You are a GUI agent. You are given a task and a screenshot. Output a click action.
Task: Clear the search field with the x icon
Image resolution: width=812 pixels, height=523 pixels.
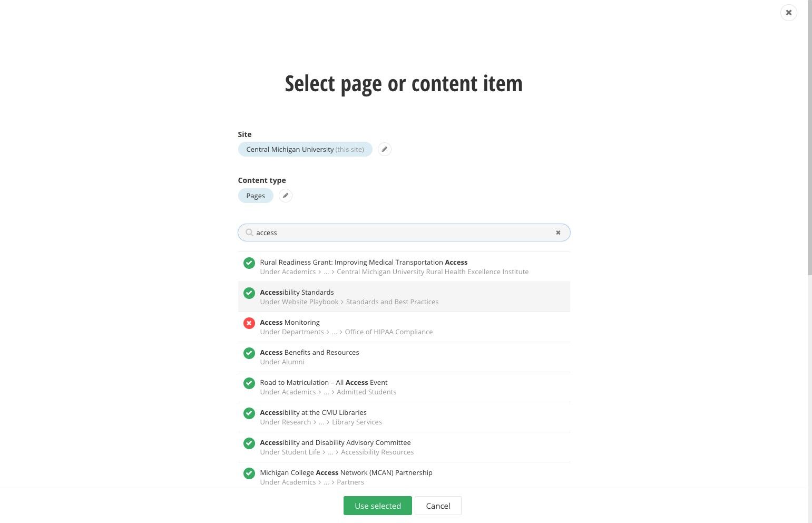pyautogui.click(x=558, y=233)
